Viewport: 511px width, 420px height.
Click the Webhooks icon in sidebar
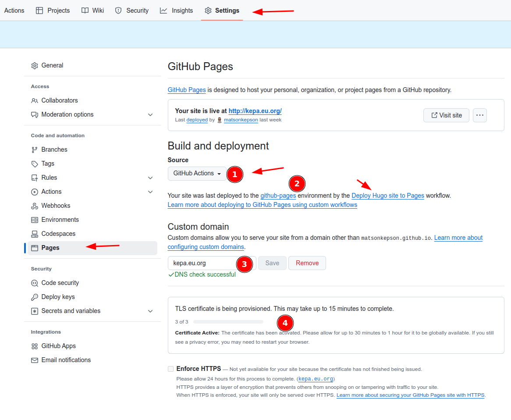[35, 206]
